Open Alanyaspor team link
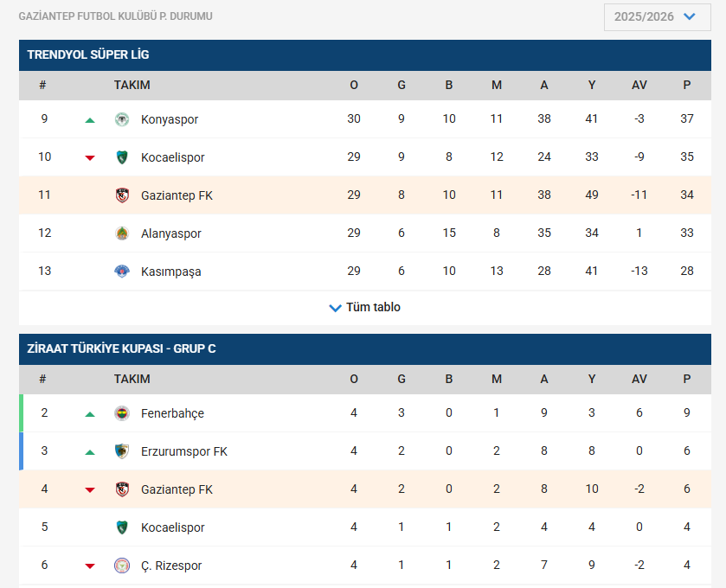The image size is (726, 588). click(170, 233)
